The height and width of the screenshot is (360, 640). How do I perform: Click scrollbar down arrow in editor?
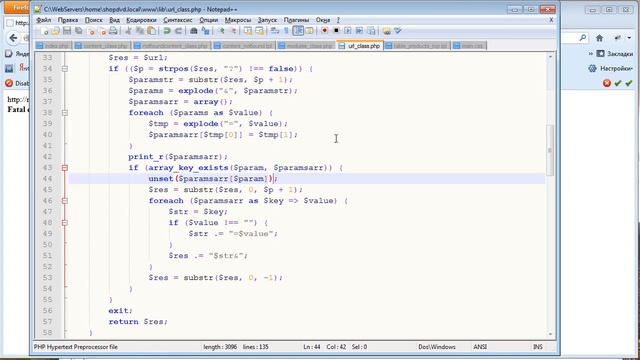550,334
